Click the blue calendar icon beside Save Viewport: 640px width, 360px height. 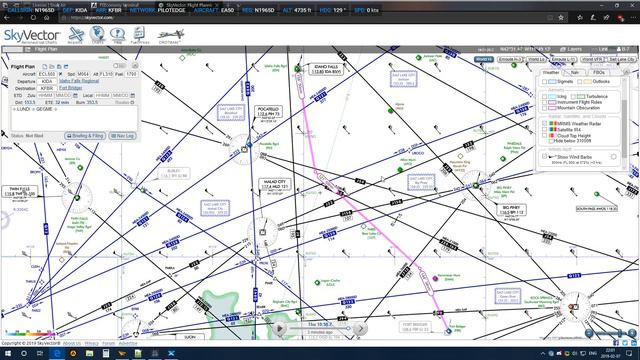coord(66,67)
